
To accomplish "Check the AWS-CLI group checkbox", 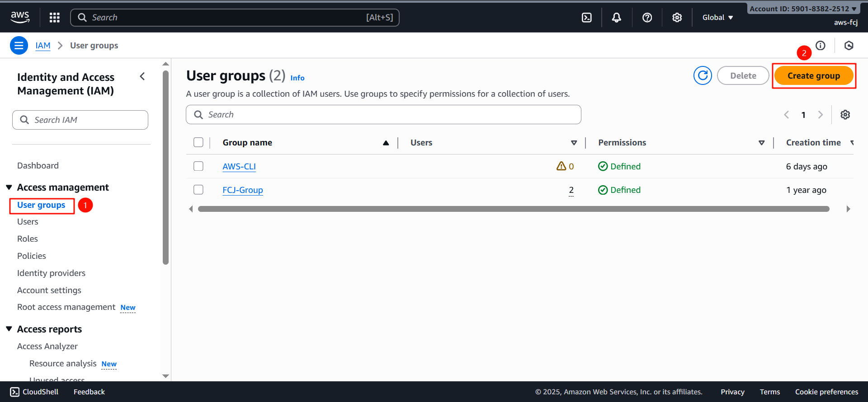I will click(198, 166).
